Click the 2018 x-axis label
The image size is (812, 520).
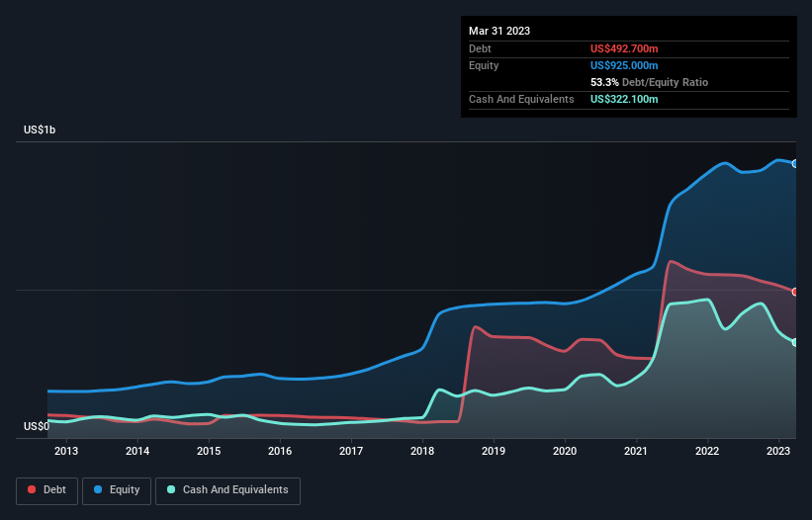[x=422, y=451]
